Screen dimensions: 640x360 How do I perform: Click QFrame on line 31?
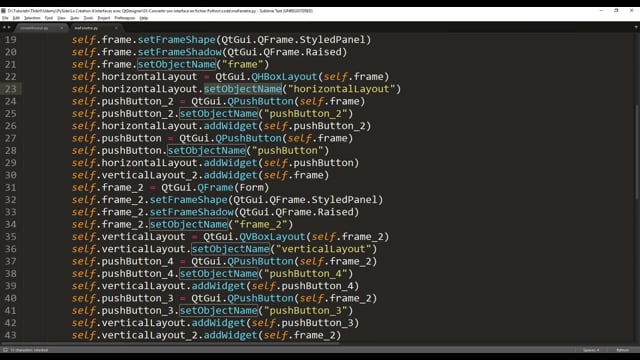[216, 187]
